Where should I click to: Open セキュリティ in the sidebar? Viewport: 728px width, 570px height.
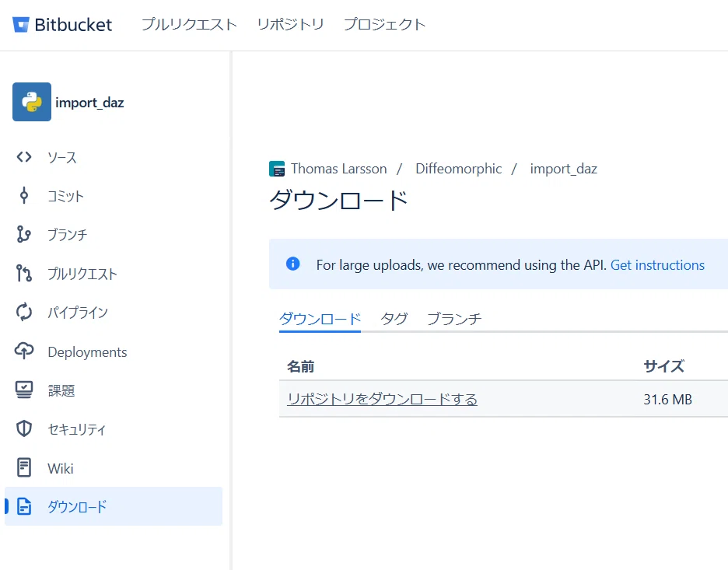click(77, 429)
